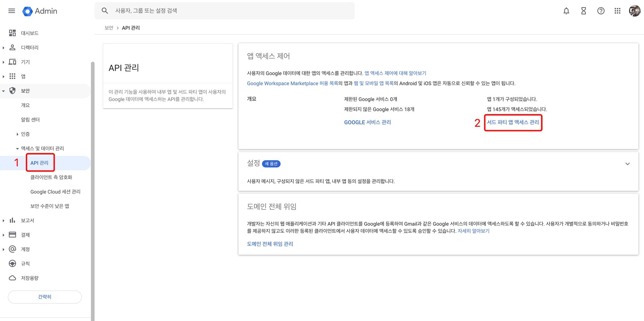This screenshot has height=321, width=644.
Task: Open the main hamburger menu
Action: point(12,11)
